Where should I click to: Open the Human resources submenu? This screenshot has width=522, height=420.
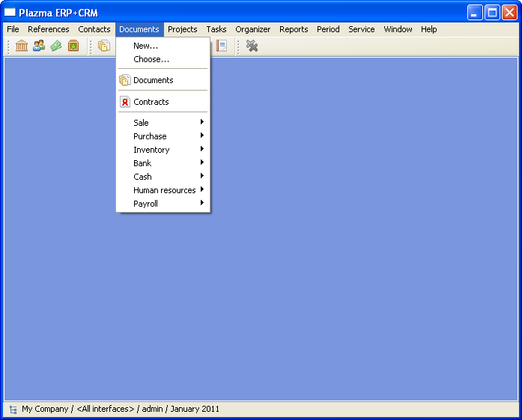click(x=164, y=190)
